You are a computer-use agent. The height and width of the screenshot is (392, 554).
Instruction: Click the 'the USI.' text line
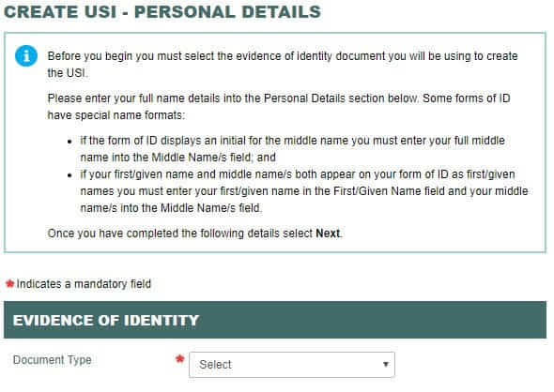point(67,73)
